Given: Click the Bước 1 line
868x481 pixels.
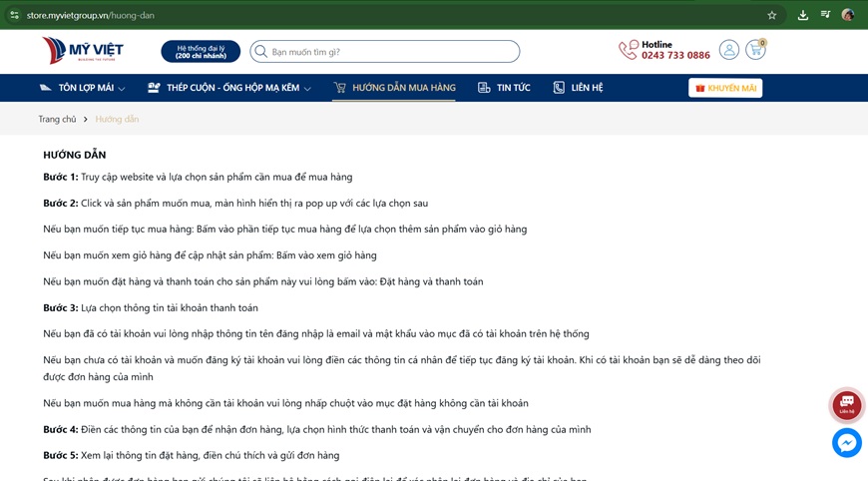Looking at the screenshot, I should pos(198,177).
